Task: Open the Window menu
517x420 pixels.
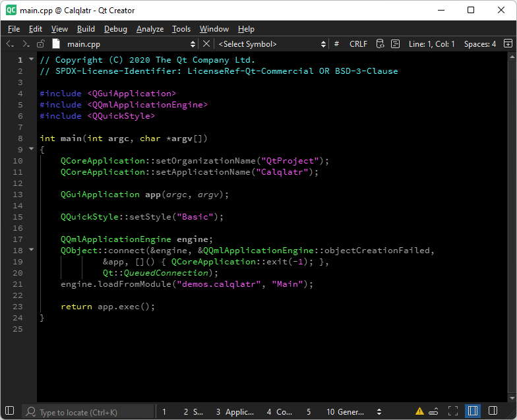Action: point(214,29)
